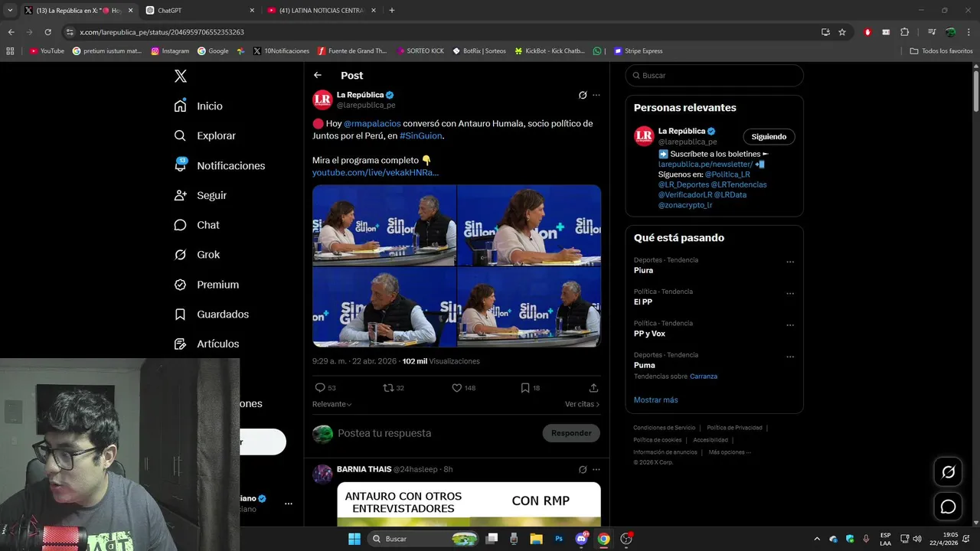This screenshot has height=551, width=980.
Task: Click the Responder button
Action: [571, 433]
